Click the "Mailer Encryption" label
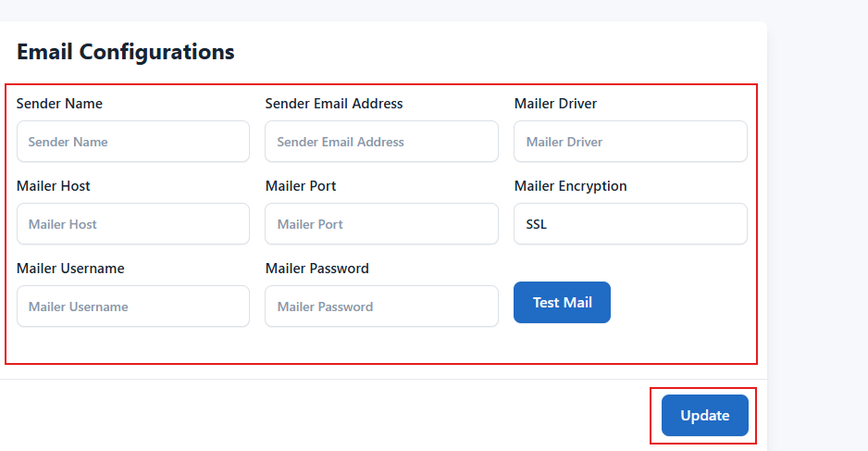868x451 pixels. pos(570,186)
